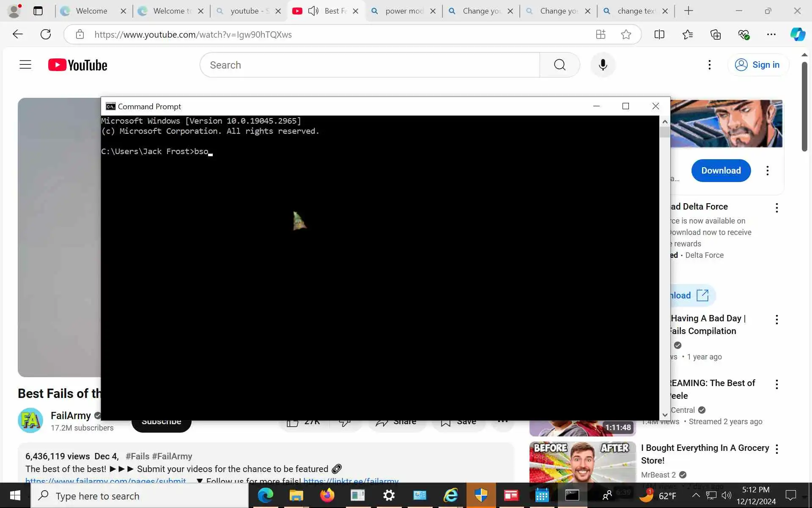Switch to the first Welcome tab
Image resolution: width=812 pixels, height=508 pixels.
point(91,11)
